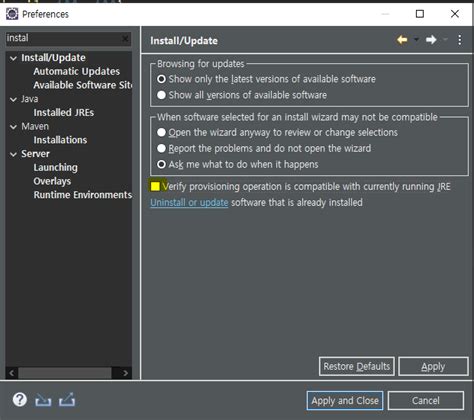Open help via question mark icon

point(20,399)
